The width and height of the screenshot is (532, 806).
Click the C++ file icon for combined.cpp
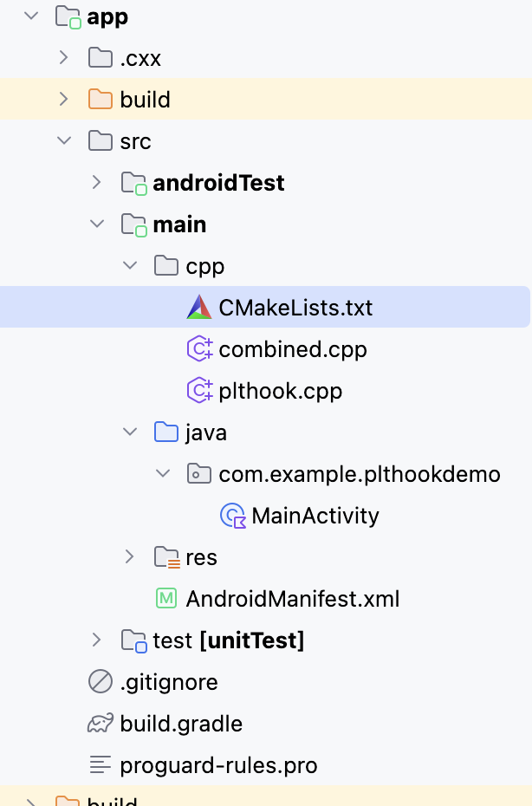click(x=199, y=349)
